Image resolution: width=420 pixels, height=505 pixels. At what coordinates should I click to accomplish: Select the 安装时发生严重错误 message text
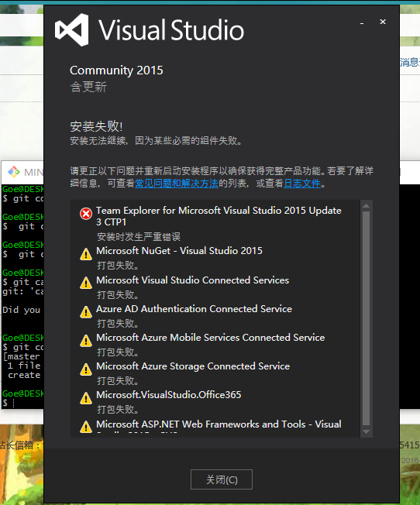pos(139,237)
